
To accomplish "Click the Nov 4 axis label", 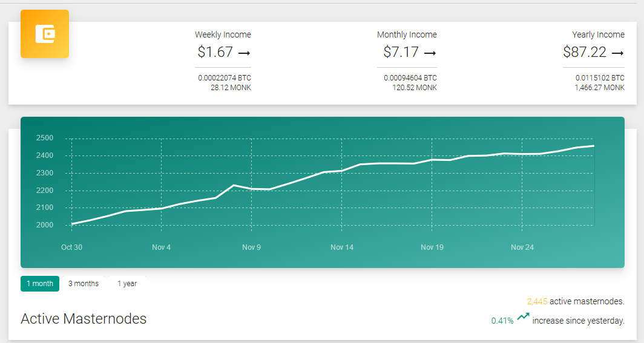I will click(x=161, y=247).
